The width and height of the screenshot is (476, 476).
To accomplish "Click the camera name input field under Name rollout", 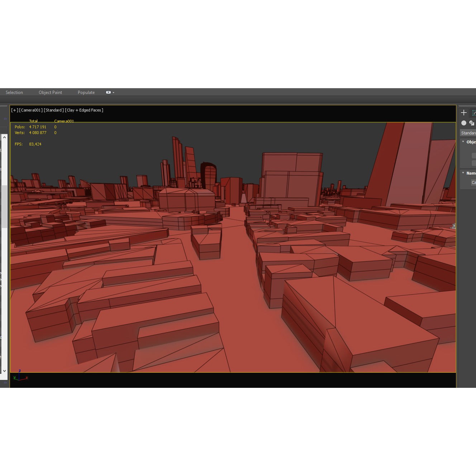I will (x=473, y=182).
